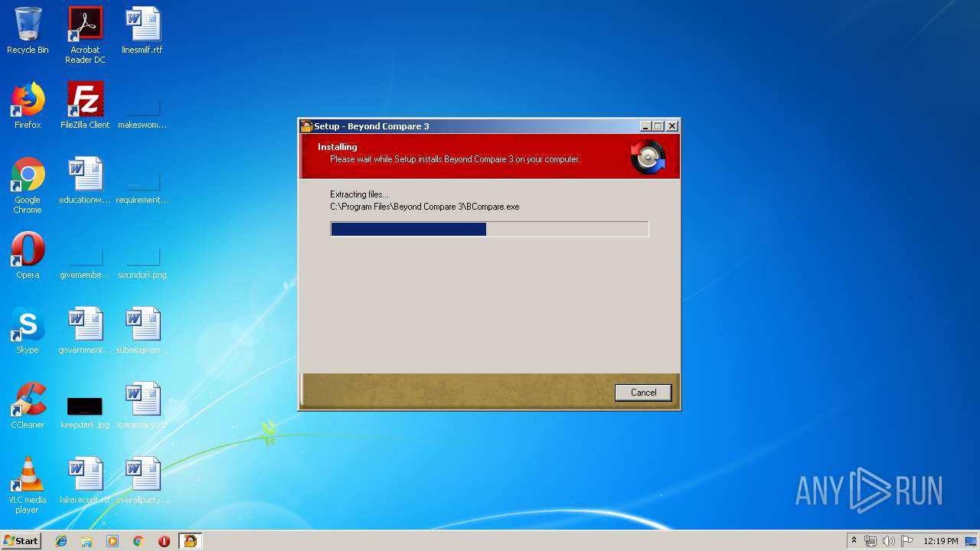Select the CCleaner desktop shortcut

[28, 406]
